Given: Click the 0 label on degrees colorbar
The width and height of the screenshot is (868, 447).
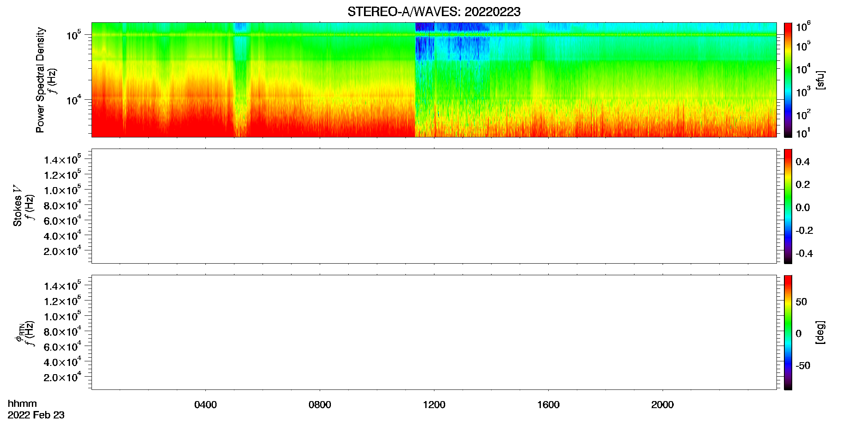Looking at the screenshot, I should 798,334.
